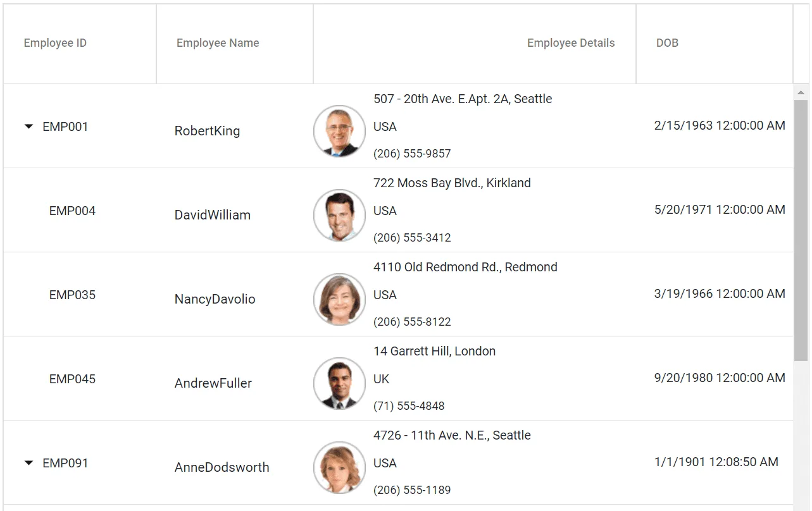Expand RobertKing's detail arrow again
The height and width of the screenshot is (511, 812).
[28, 126]
